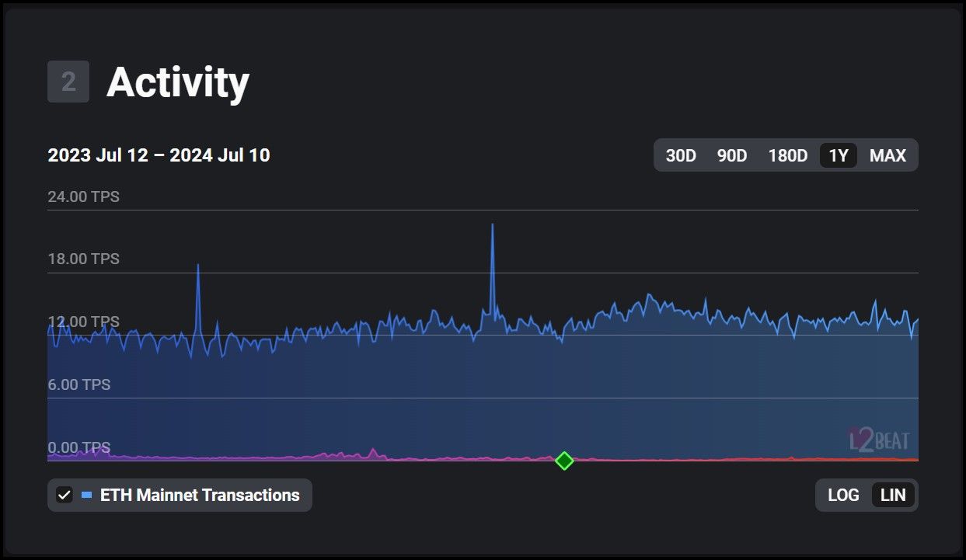
Task: Click the ETH Mainnet Transactions label text
Action: point(200,495)
